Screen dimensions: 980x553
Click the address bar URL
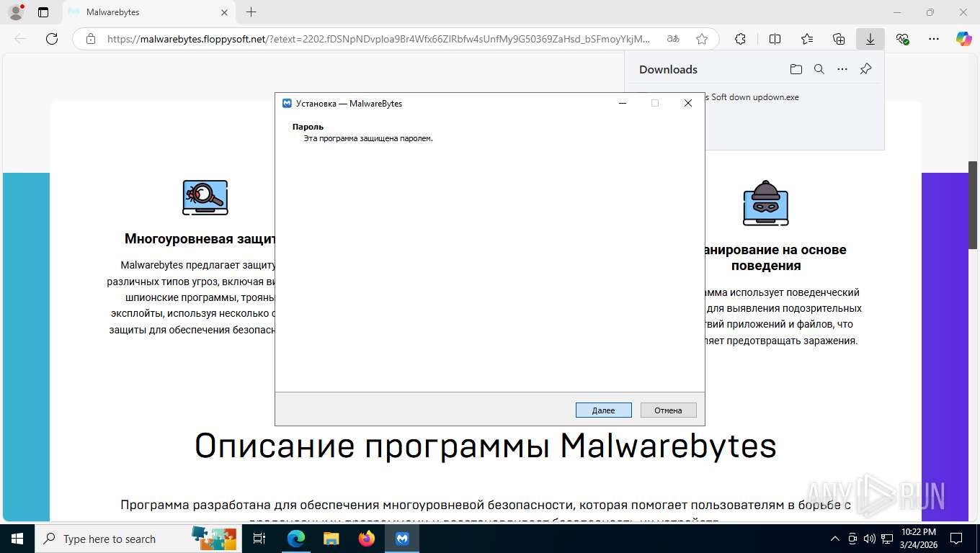tap(378, 39)
